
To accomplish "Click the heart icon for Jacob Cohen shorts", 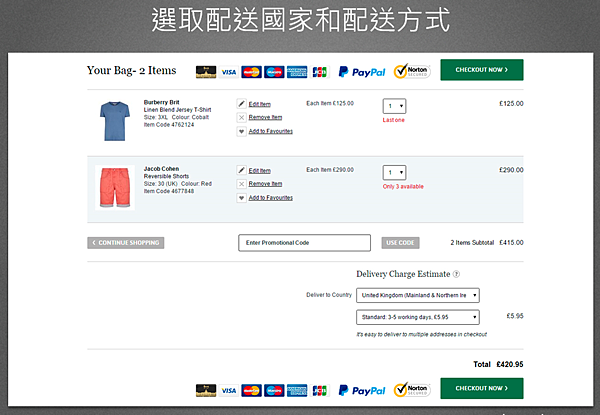I will (241, 198).
